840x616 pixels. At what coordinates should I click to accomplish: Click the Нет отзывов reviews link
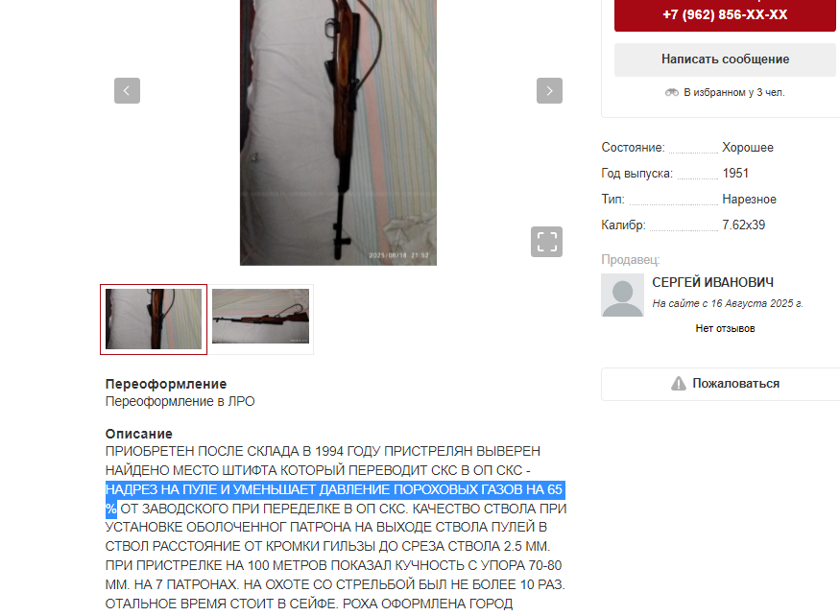pos(725,328)
